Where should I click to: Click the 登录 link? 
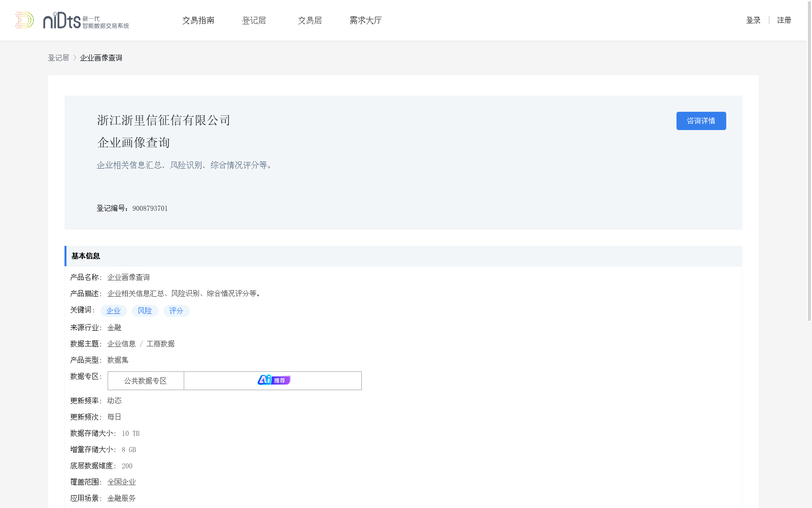tap(753, 20)
